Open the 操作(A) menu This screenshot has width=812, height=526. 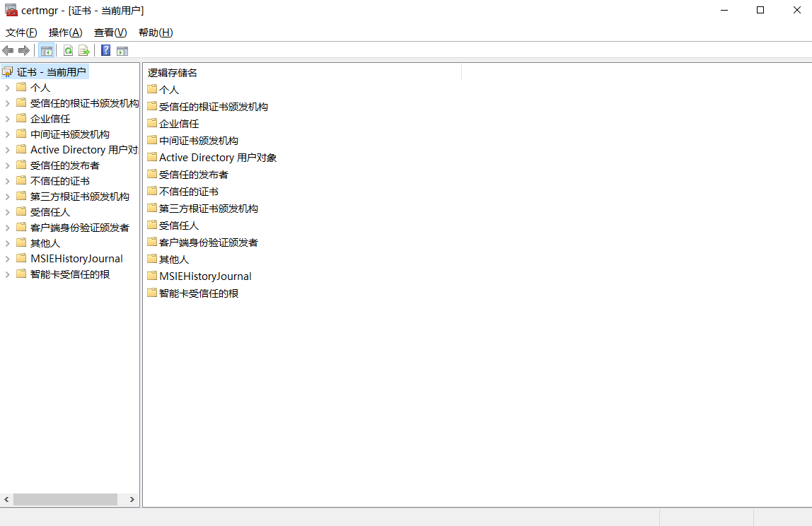click(65, 33)
